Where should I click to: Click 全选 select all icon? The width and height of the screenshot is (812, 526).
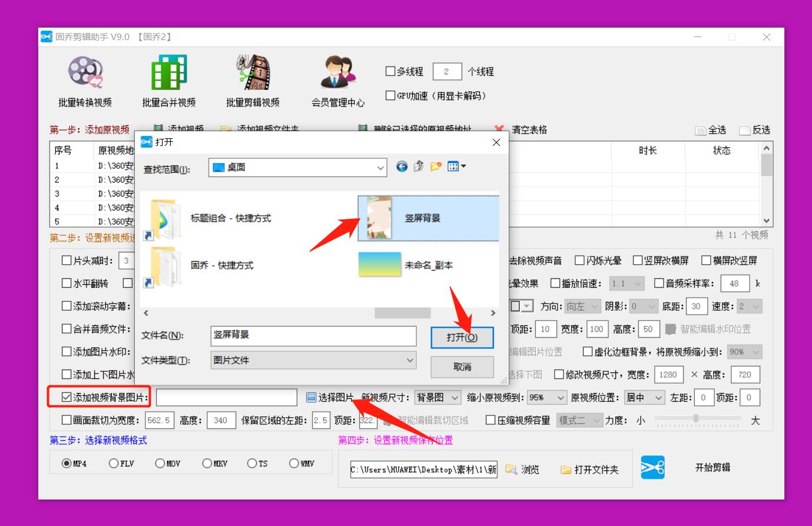(700, 130)
